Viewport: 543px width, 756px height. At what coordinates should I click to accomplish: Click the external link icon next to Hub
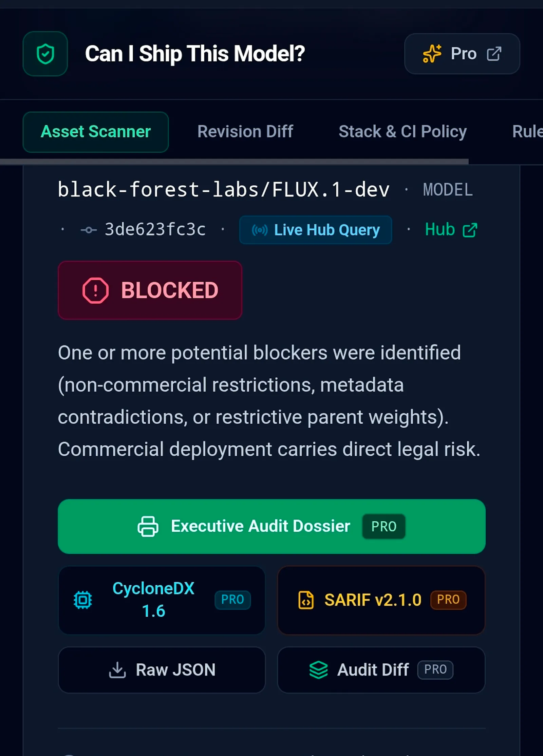point(470,230)
